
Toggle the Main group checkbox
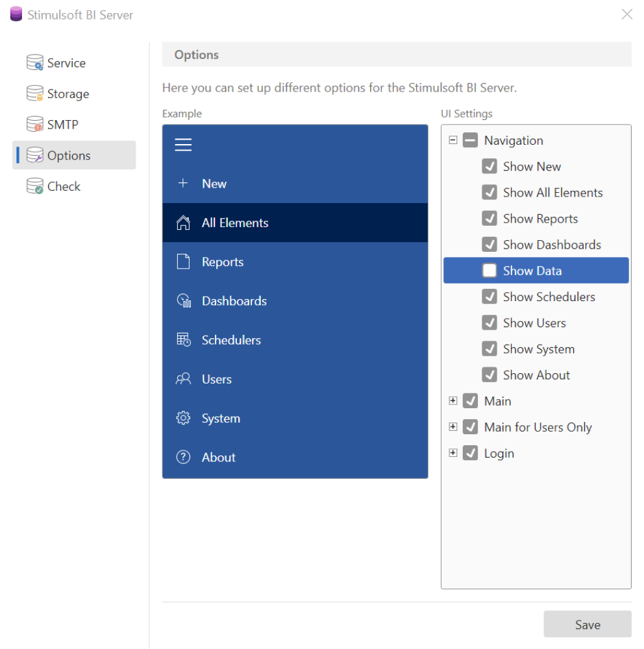click(x=470, y=401)
